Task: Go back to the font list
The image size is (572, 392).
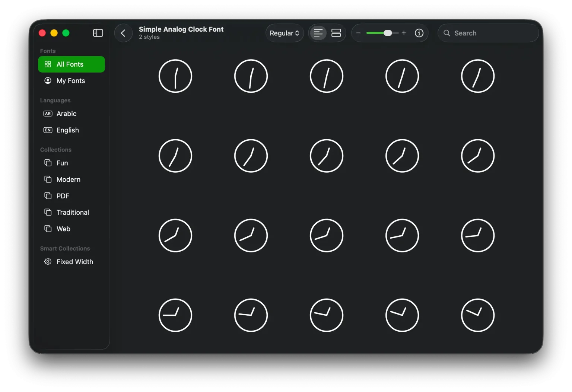Action: coord(123,33)
